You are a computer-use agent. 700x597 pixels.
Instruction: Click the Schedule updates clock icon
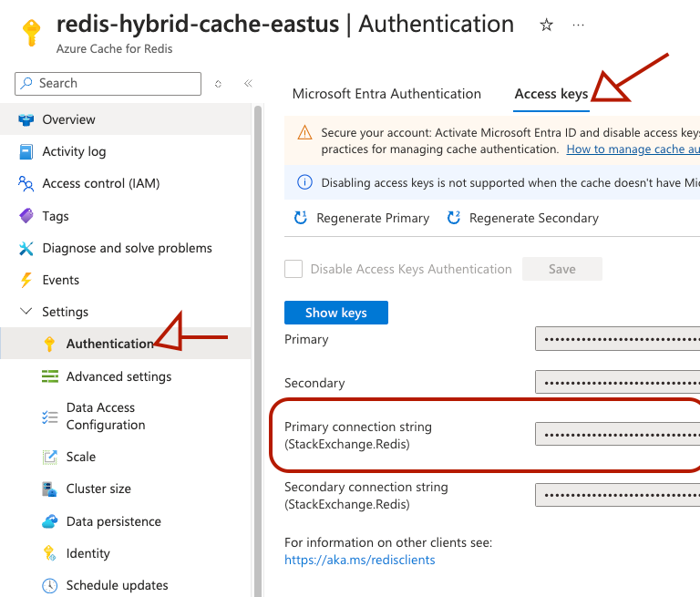(x=49, y=585)
